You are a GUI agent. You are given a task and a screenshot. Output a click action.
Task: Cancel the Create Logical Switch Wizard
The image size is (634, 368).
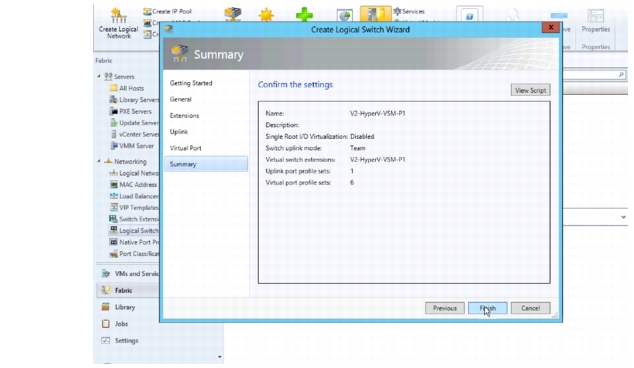530,308
